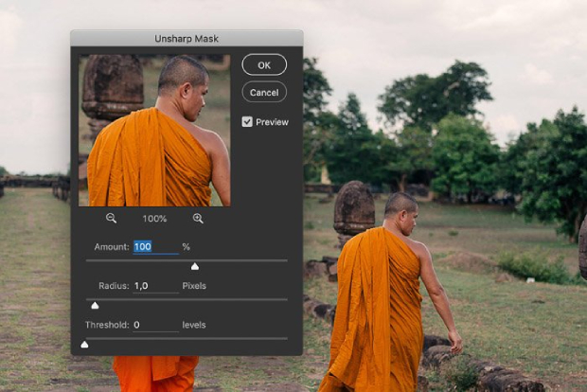Toggle the Preview checkbox
Screen dimensions: 587x392
pyautogui.click(x=247, y=122)
